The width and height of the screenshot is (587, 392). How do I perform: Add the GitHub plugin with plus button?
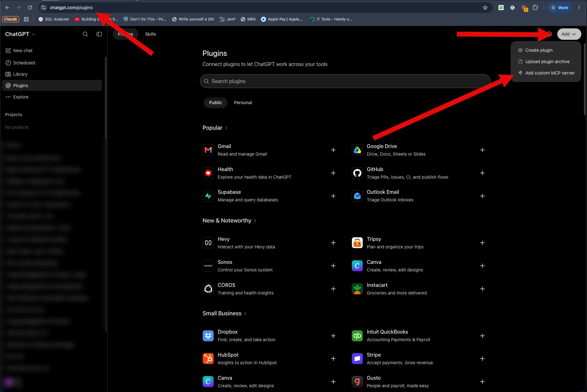pos(482,173)
